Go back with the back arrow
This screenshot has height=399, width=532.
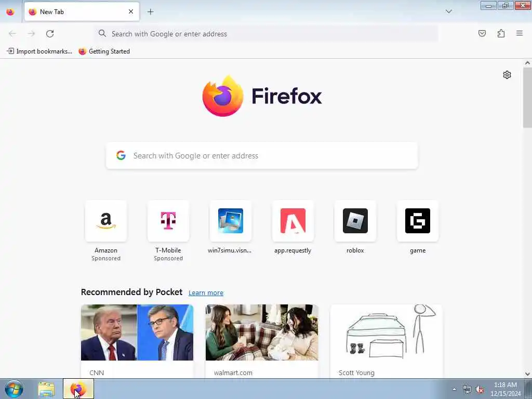12,34
